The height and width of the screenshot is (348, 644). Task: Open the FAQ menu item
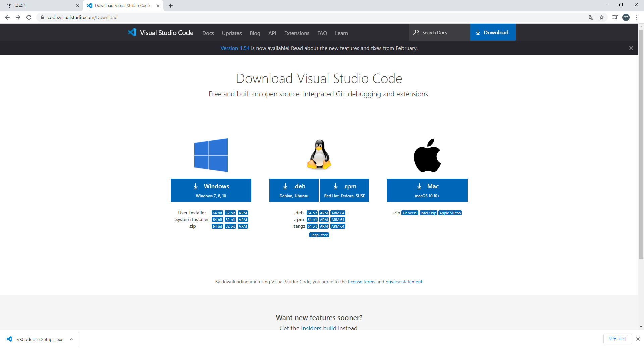pos(322,33)
